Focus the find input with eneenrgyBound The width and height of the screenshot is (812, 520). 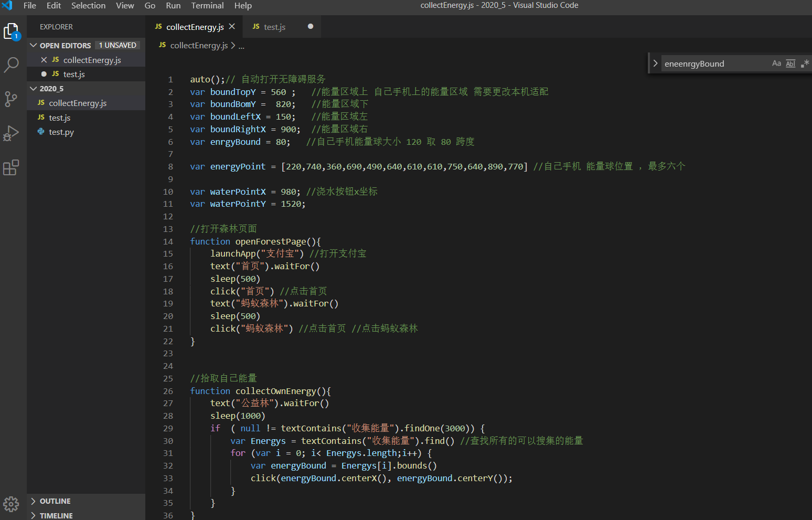coord(714,63)
